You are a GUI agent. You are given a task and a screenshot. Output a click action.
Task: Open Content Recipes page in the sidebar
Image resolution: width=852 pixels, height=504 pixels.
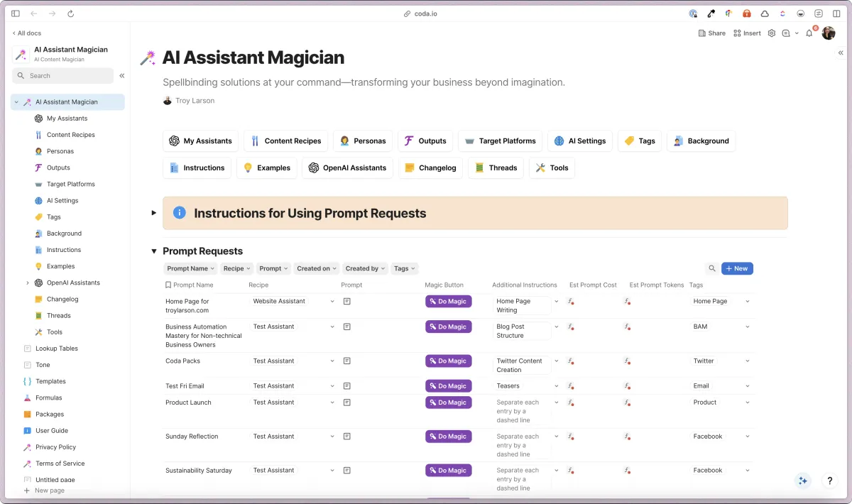coord(70,135)
